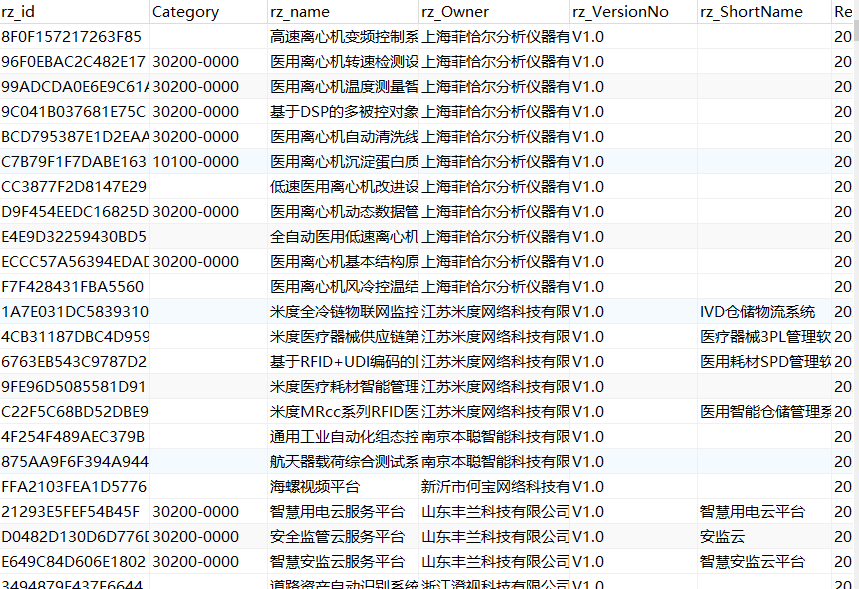Screen dimensions: 859x589
Task: Click name cell 医用离心机沉淀蛋白质
Action: point(343,162)
